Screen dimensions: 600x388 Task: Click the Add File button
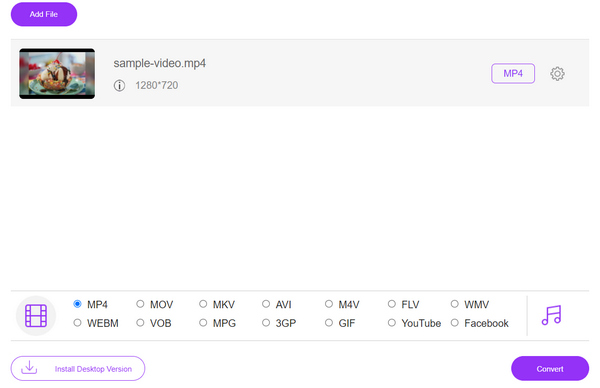(x=44, y=14)
